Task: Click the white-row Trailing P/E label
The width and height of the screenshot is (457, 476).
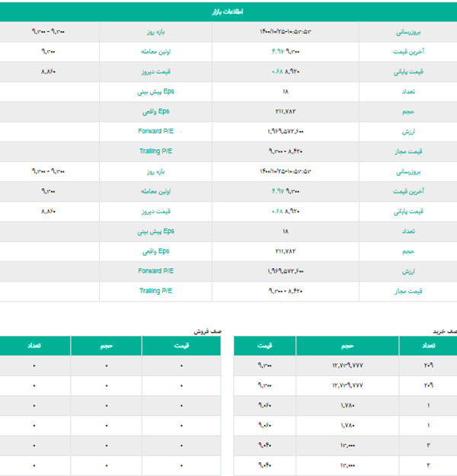Action: pyautogui.click(x=156, y=291)
